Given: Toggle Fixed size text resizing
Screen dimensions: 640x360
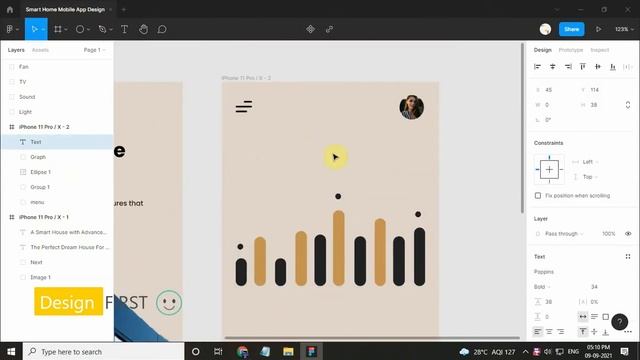Looking at the screenshot, I should 606,317.
